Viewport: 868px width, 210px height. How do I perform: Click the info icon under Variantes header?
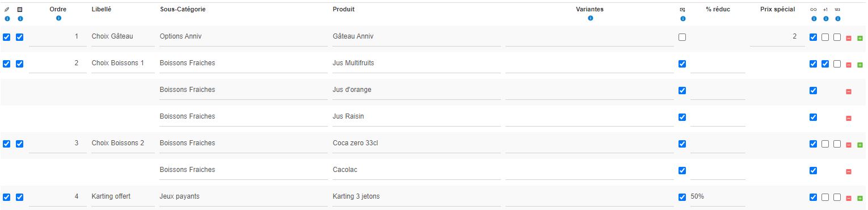click(x=591, y=19)
